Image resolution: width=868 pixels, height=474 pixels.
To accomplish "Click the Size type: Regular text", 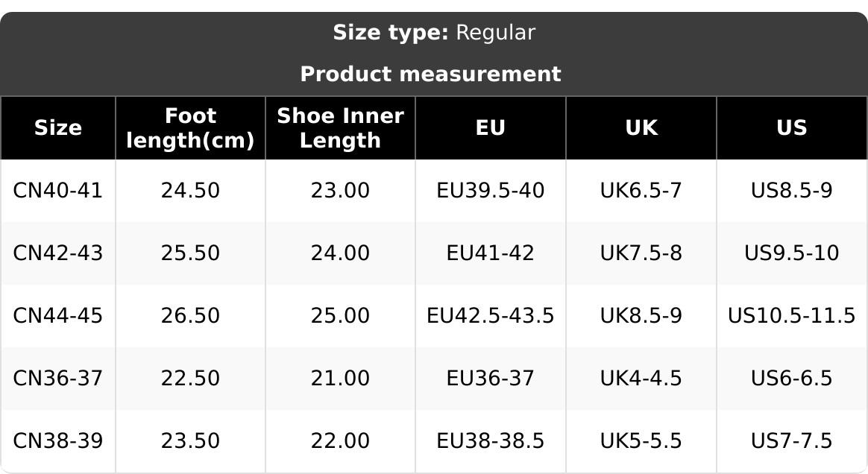I will pos(434,33).
